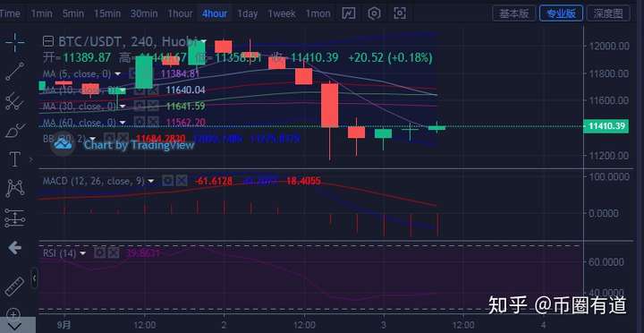The height and width of the screenshot is (333, 644).
Task: Open MA (5, close, 0) dropdown arrow
Action: click(x=118, y=74)
